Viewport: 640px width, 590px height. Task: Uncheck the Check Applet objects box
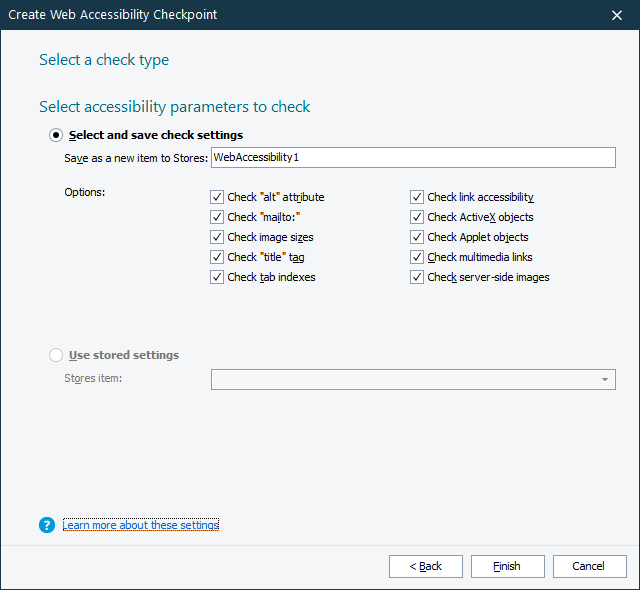tap(417, 237)
